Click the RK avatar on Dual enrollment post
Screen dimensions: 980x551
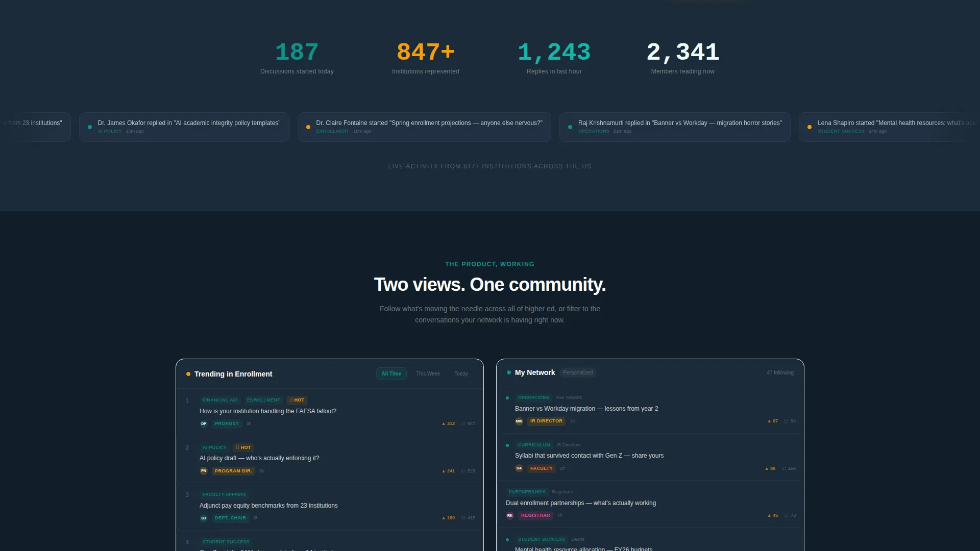510,515
